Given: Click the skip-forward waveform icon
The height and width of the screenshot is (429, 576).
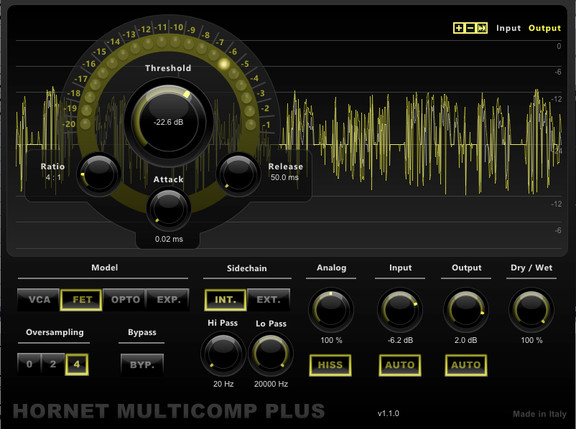Looking at the screenshot, I should [x=482, y=28].
